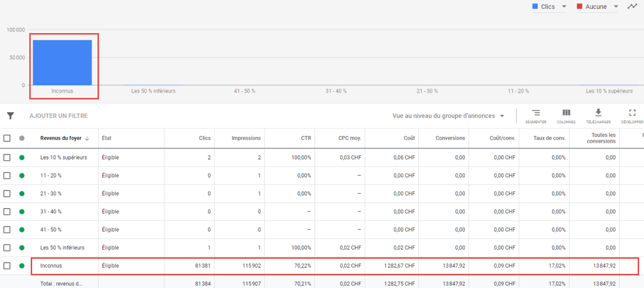Screen dimensions: 644x288
Task: Check the Les 50 % inférieurs row checkbox
Action: pyautogui.click(x=7, y=248)
